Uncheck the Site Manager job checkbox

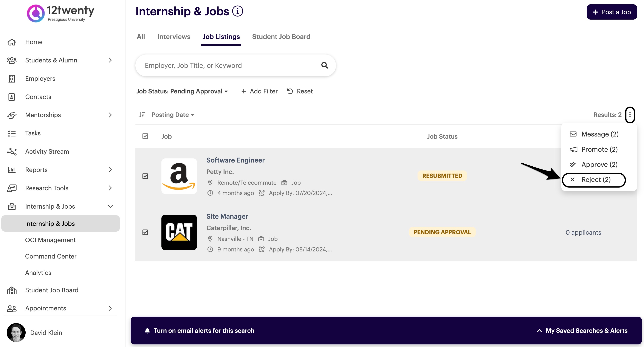[x=145, y=232]
